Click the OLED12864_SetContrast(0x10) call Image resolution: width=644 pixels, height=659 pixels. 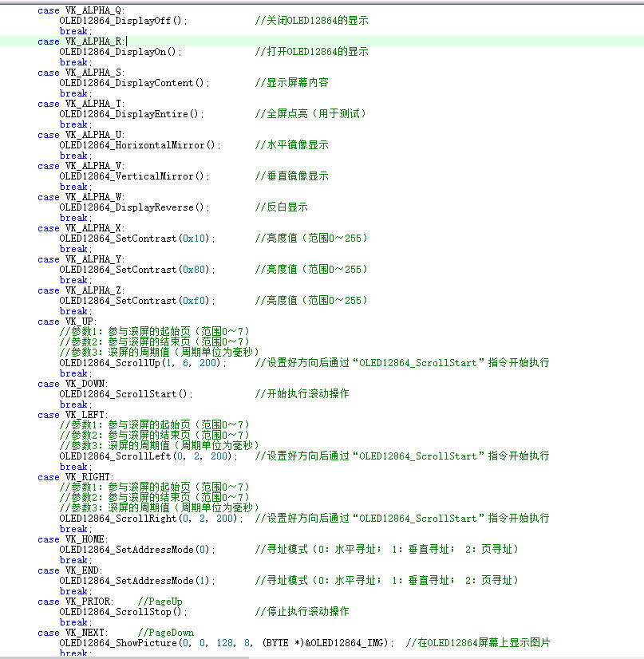coord(137,239)
